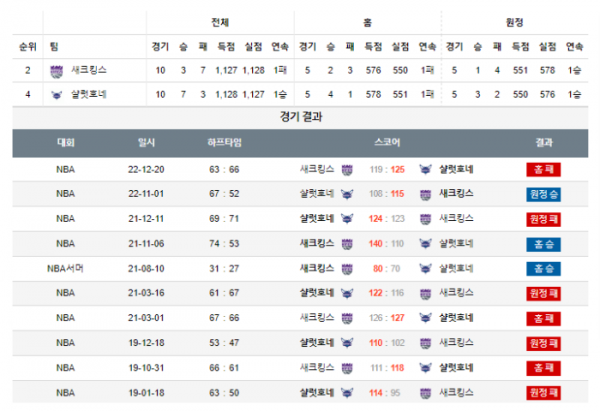Click the 홈패 badge for the 21-03-01 game
This screenshot has height=411, width=600.
pyautogui.click(x=543, y=318)
